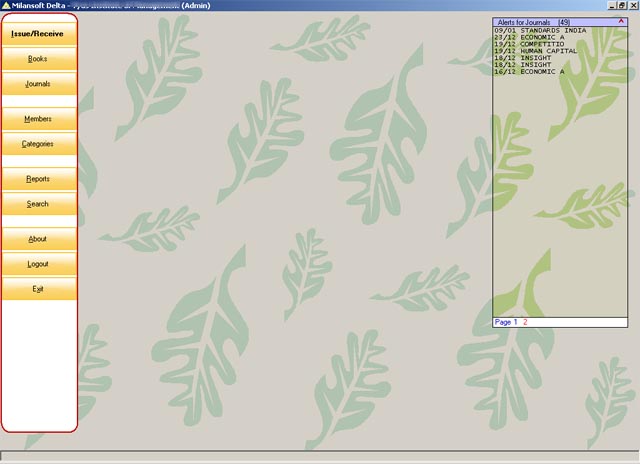Launch the Search screen
The image size is (640, 464).
tap(39, 204)
